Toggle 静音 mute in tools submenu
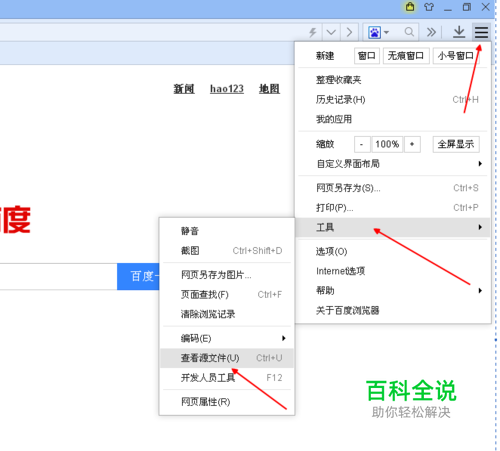The width and height of the screenshot is (500, 451). coord(227,231)
